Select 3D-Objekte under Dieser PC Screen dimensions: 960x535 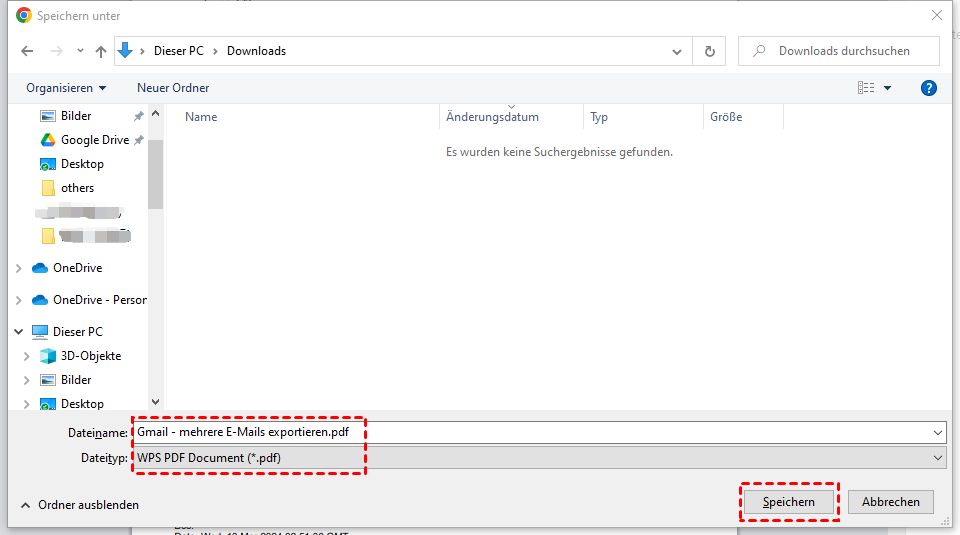(91, 356)
